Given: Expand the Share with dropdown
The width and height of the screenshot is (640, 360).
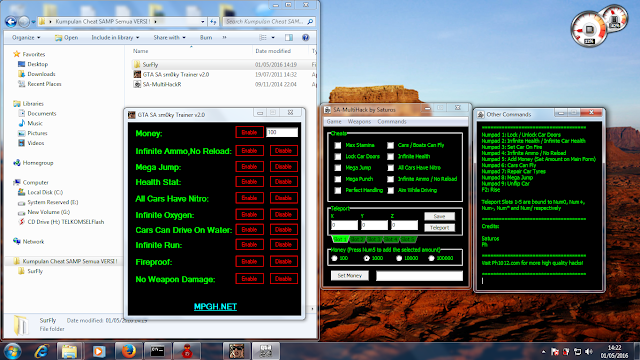Looking at the screenshot, I should pos(169,38).
